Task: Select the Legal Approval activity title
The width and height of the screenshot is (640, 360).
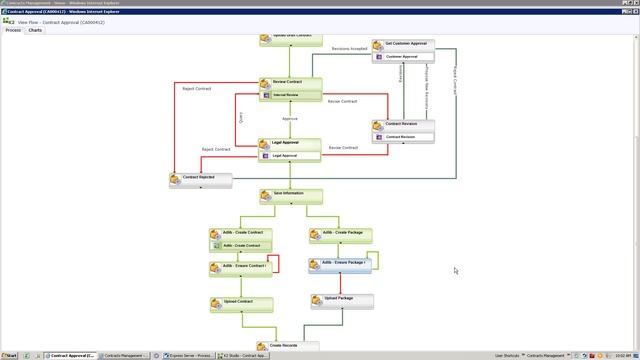Action: [285, 142]
